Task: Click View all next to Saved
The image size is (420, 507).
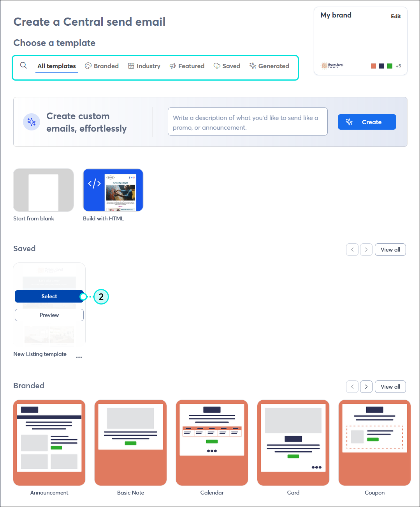Action: coord(390,250)
